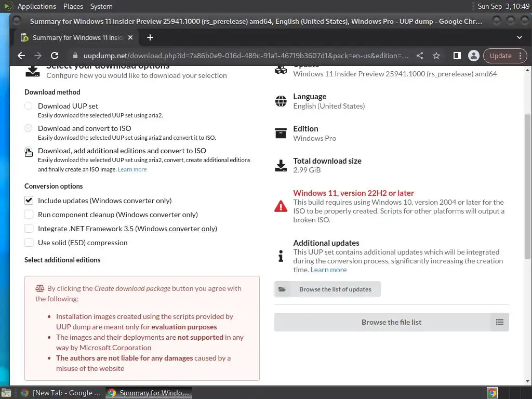Click the scales icon in the agreement notice

pos(39,288)
